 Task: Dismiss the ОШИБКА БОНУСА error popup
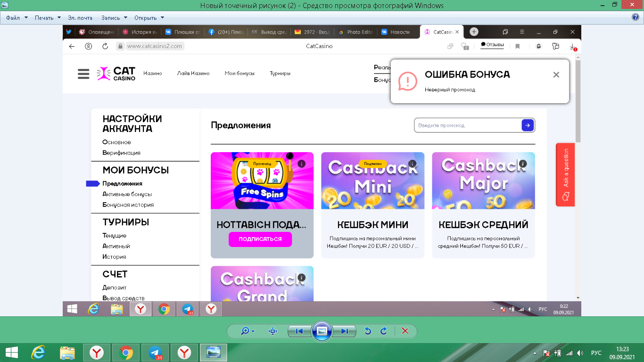[556, 74]
